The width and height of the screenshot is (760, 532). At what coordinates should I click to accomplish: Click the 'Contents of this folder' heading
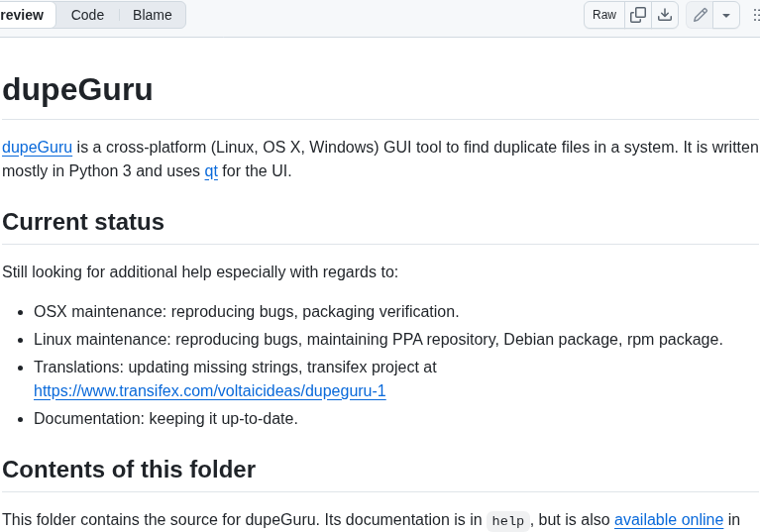click(x=129, y=470)
